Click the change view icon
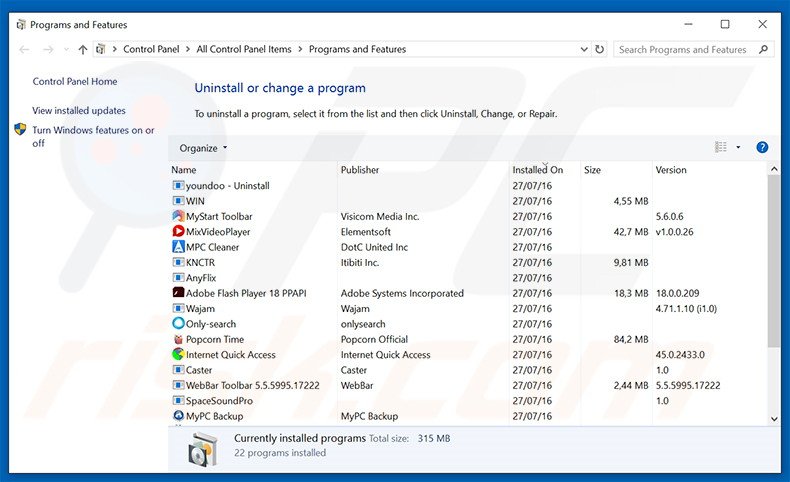Screen dimensions: 790x482 (720, 147)
